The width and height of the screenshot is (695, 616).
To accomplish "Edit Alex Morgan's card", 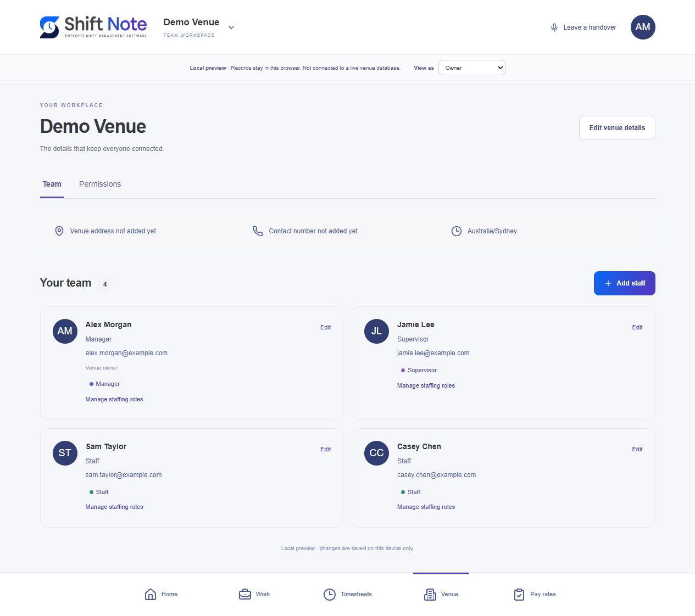I will click(326, 327).
